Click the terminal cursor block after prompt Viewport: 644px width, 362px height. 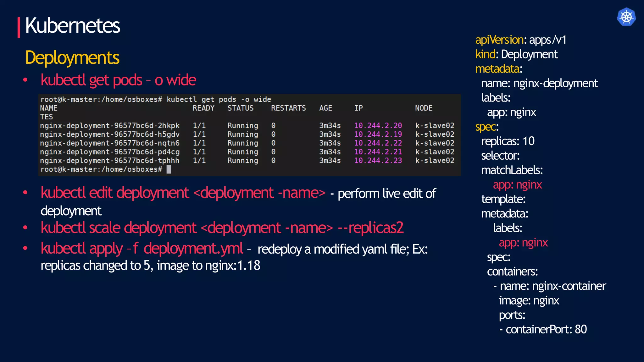(x=169, y=169)
